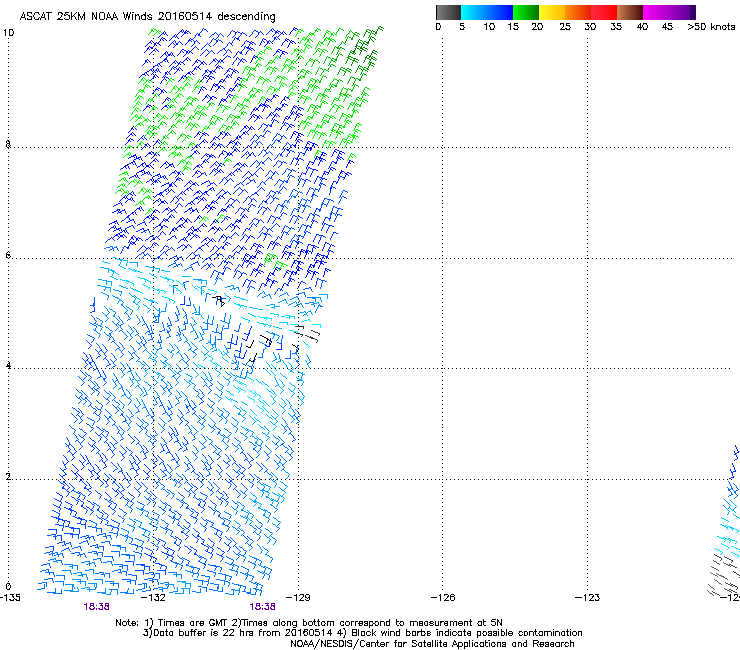Select the gray 0-5 knot color segment
Image resolution: width=740 pixels, height=650 pixels.
pos(448,12)
